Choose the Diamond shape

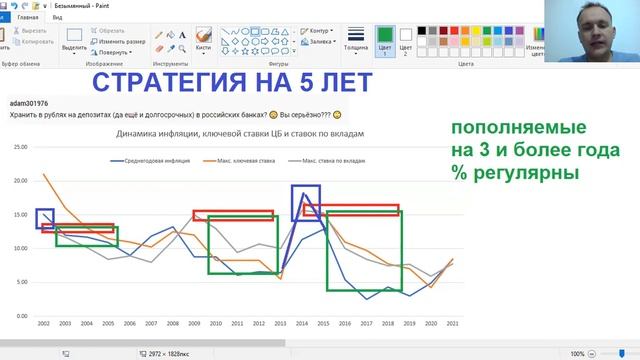235,41
